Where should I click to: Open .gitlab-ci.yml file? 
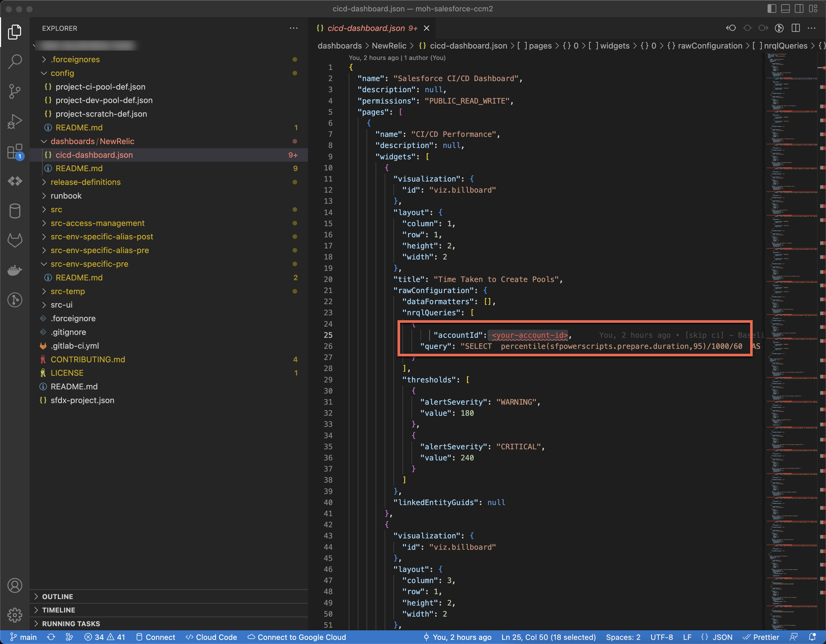coord(169,346)
